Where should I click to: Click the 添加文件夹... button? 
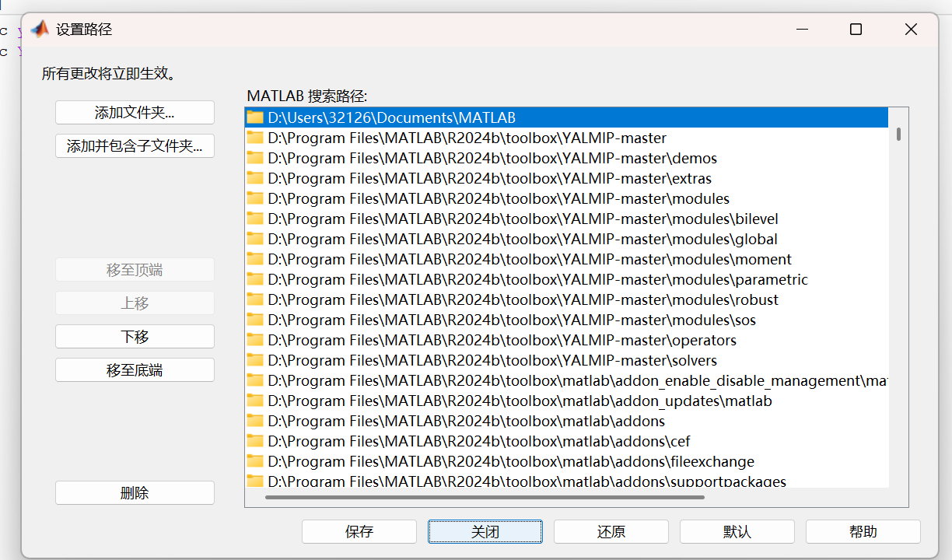(x=135, y=112)
